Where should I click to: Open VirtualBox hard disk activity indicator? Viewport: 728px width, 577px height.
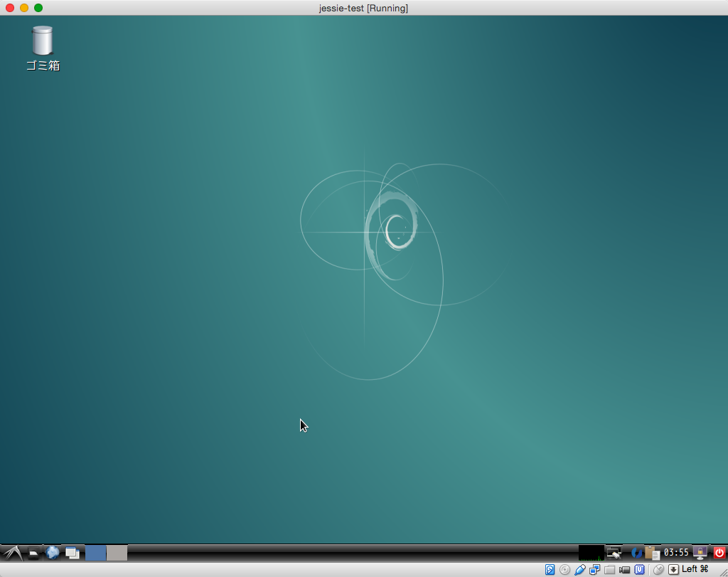[x=550, y=570]
